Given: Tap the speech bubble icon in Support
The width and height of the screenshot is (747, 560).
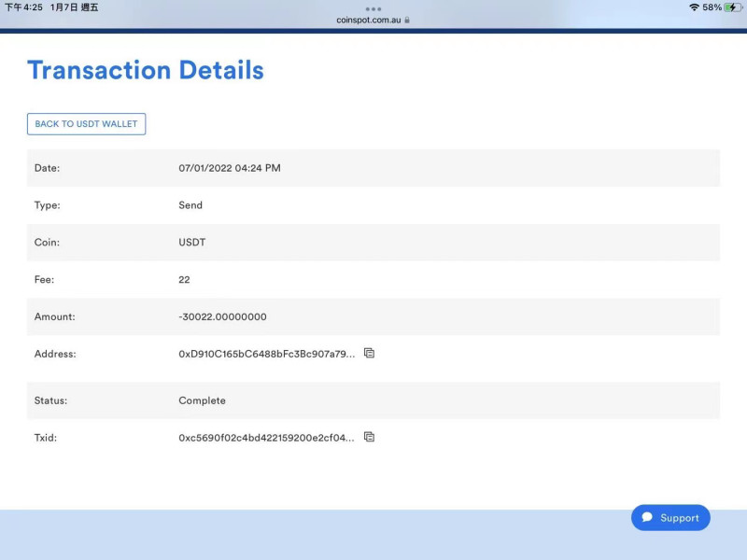Looking at the screenshot, I should (647, 518).
